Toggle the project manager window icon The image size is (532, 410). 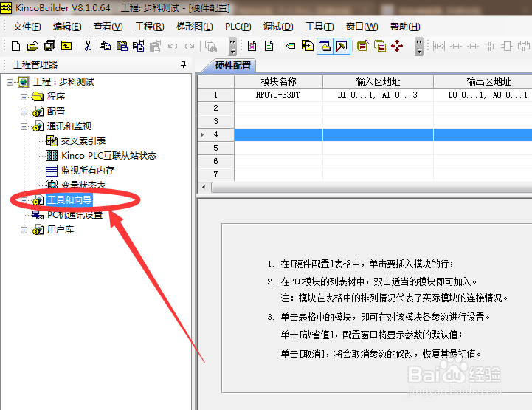tap(325, 46)
